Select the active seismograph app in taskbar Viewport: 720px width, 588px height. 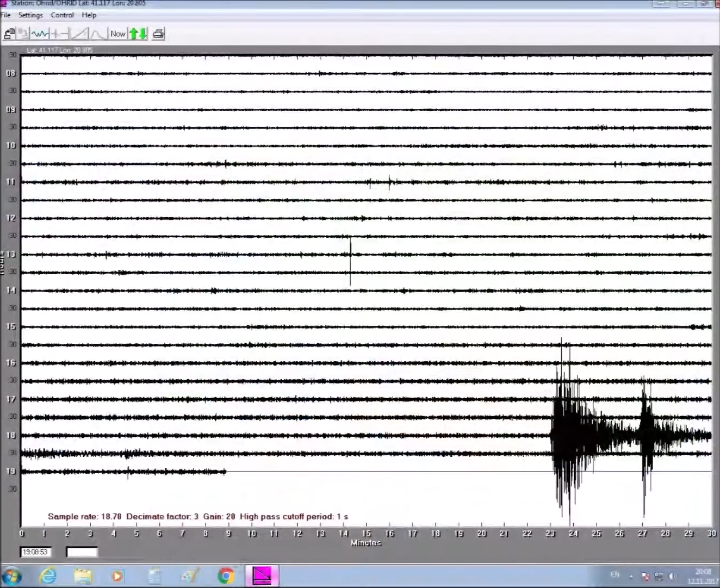coord(262,575)
